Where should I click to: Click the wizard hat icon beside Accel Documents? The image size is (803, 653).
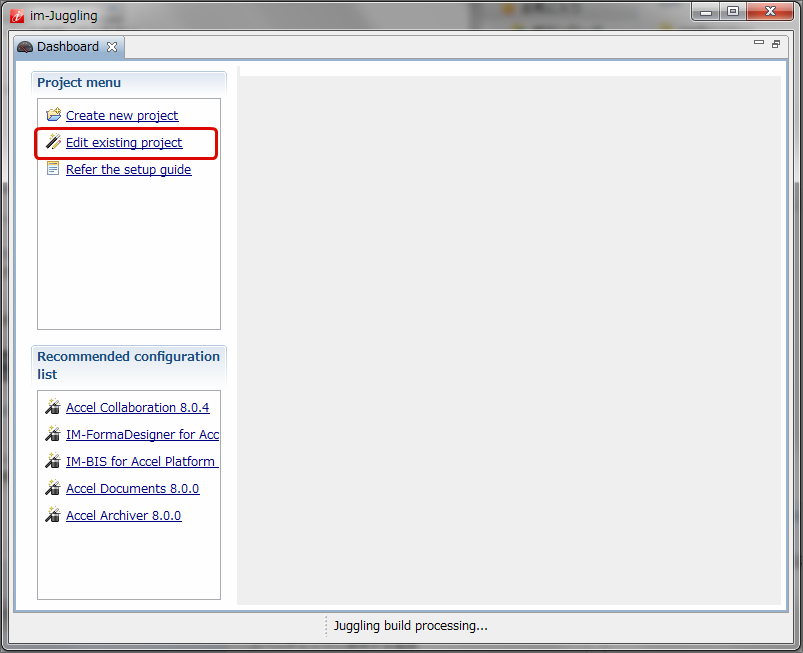pyautogui.click(x=53, y=488)
